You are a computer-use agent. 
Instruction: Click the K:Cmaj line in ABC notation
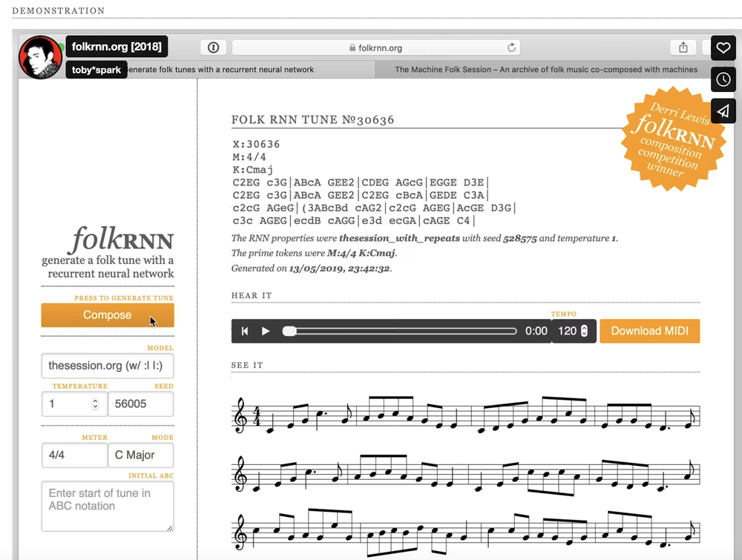253,170
